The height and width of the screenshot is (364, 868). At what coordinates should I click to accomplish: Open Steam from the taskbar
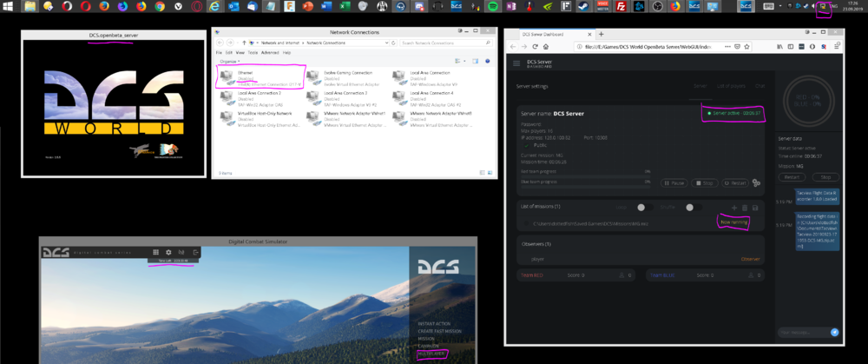click(583, 7)
